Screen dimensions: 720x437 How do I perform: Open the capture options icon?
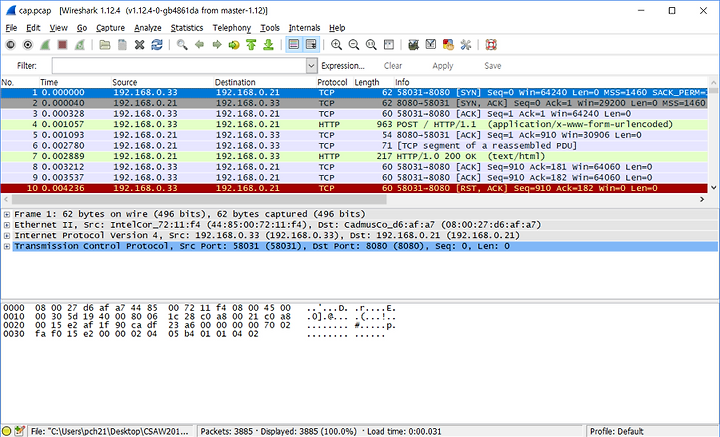click(x=28, y=45)
